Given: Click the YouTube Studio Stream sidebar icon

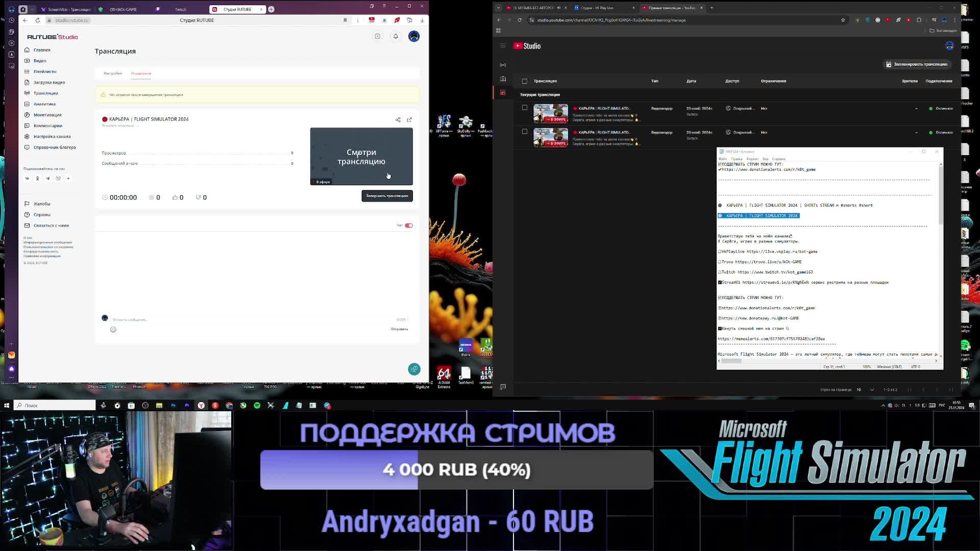Looking at the screenshot, I should coord(503,65).
